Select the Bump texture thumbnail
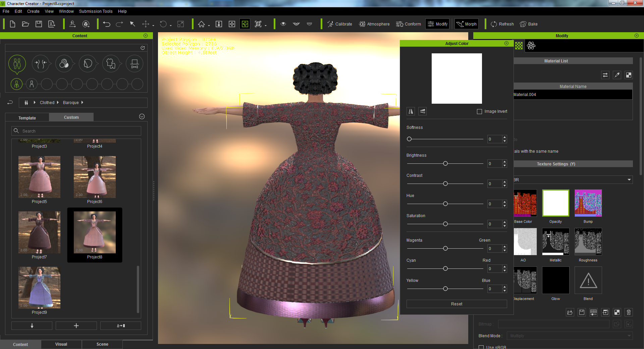This screenshot has height=349, width=644. click(x=588, y=203)
